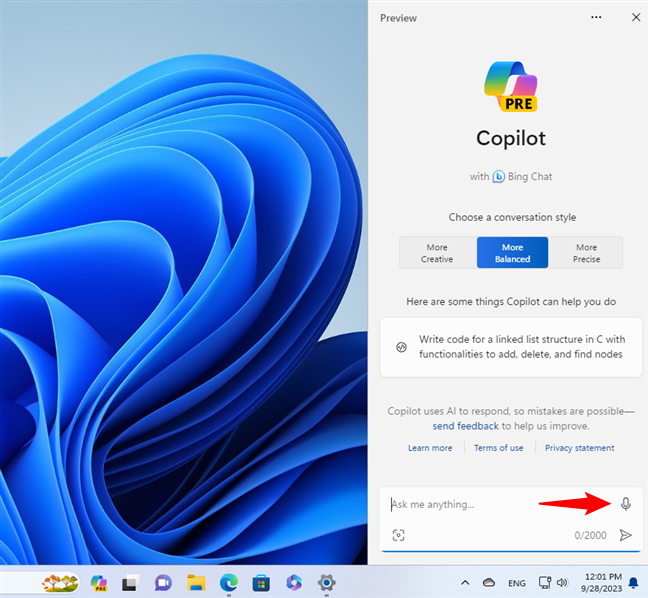648x598 pixels.
Task: Click the microphone icon in Copilot input
Action: (x=626, y=504)
